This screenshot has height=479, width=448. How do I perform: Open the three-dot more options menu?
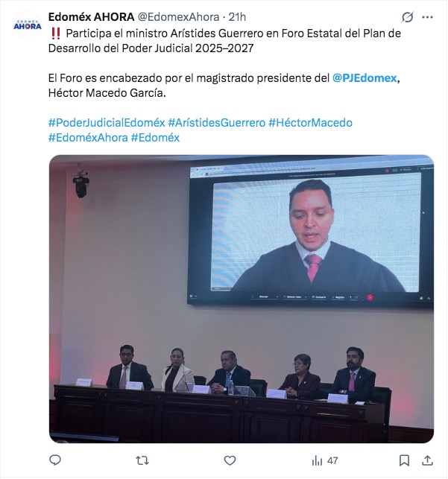pos(427,17)
